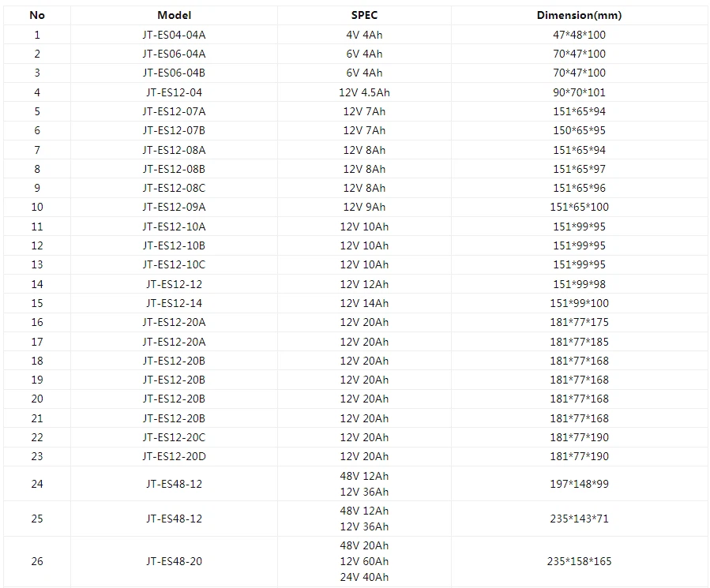
Task: Click the 197*148*99 dimension cell
Action: [579, 484]
